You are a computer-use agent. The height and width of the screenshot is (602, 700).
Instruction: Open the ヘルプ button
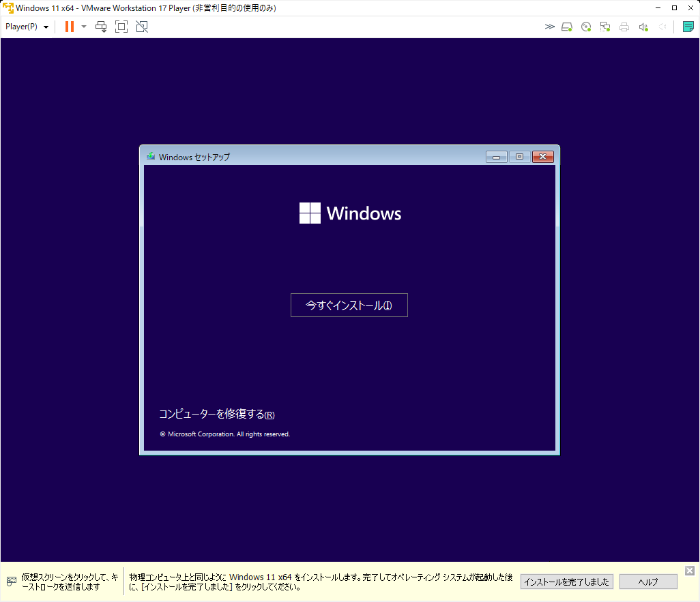[x=648, y=582]
